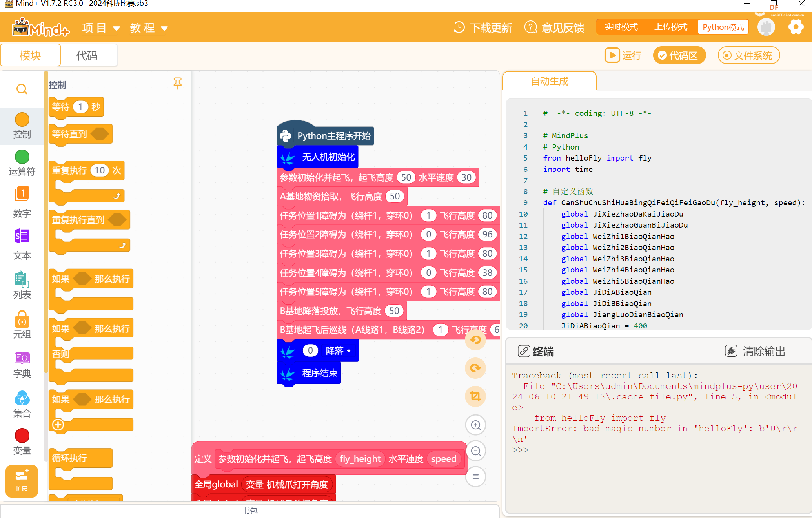The width and height of the screenshot is (812, 518).
Task: Edit the 等待 seconds value 1
Action: pos(80,107)
